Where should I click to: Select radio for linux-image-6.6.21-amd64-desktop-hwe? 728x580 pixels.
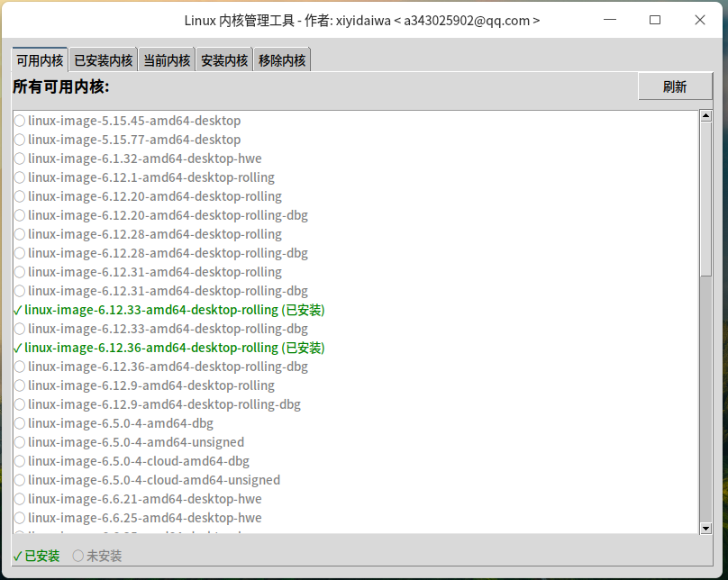pyautogui.click(x=20, y=499)
